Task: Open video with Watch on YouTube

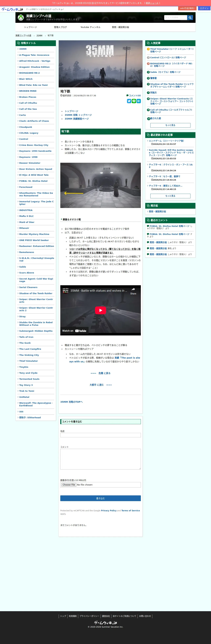Action: [74, 331]
